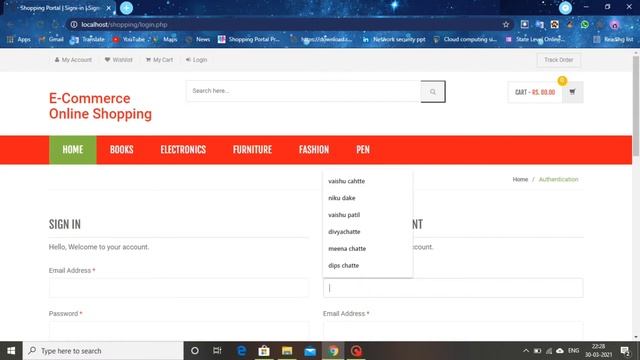
Task: Click Login link in top bar
Action: tap(196, 60)
